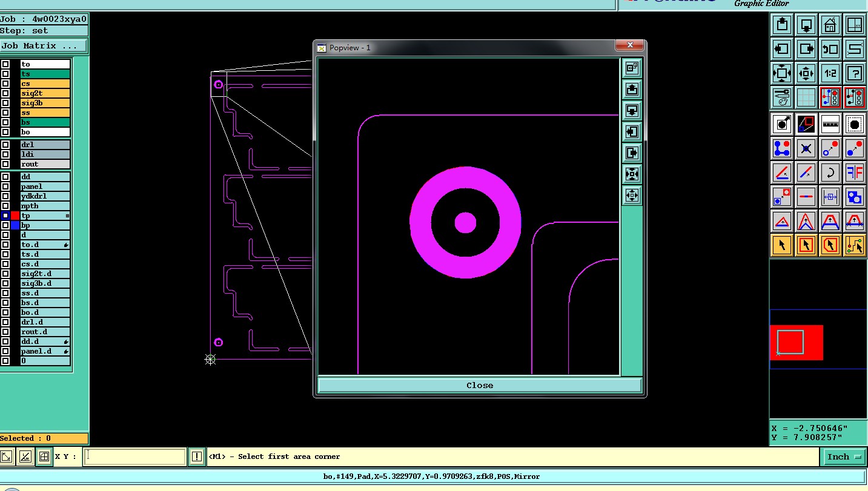Open the Inch units dropdown

point(844,456)
